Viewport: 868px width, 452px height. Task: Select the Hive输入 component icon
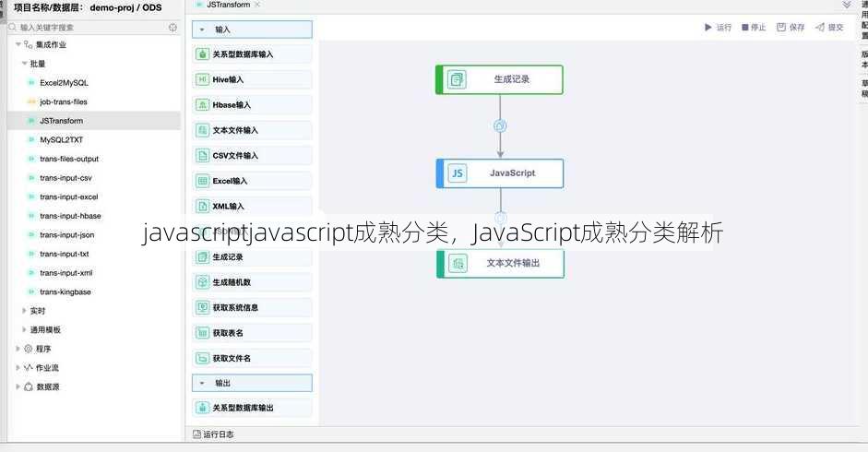click(x=203, y=79)
